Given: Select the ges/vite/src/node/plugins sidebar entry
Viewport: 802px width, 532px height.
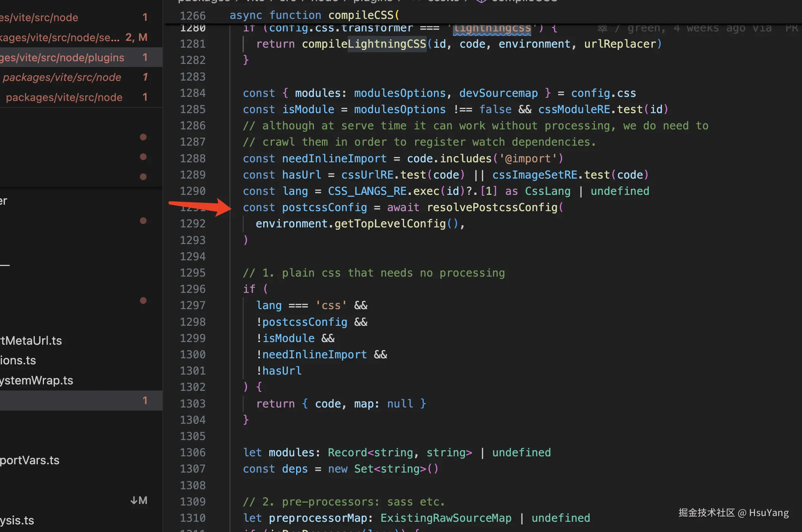Looking at the screenshot, I should pos(62,58).
